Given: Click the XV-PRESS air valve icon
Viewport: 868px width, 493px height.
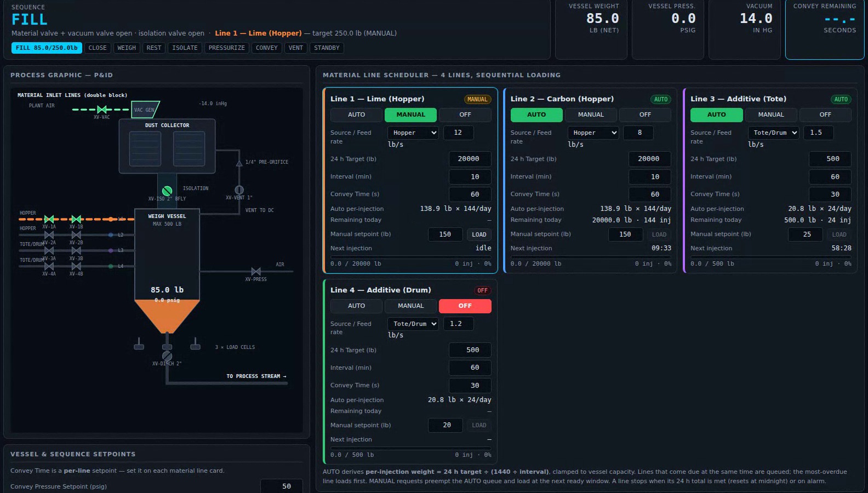Looking at the screenshot, I should [x=256, y=272].
